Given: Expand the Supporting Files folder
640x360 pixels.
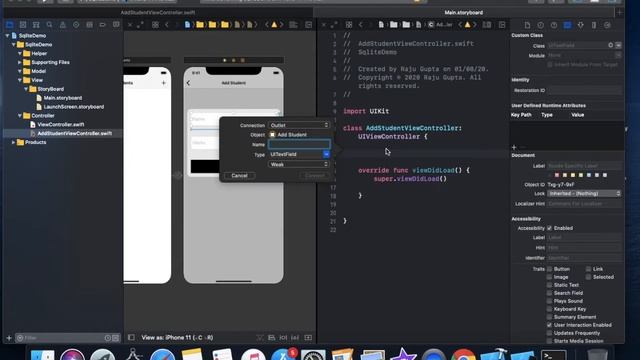Looking at the screenshot, I should click(20, 62).
